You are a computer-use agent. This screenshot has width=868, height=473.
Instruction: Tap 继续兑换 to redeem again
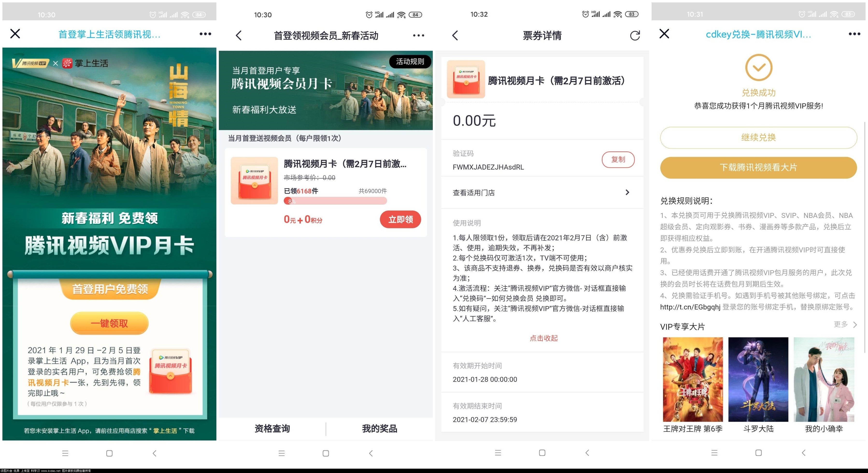pyautogui.click(x=759, y=137)
